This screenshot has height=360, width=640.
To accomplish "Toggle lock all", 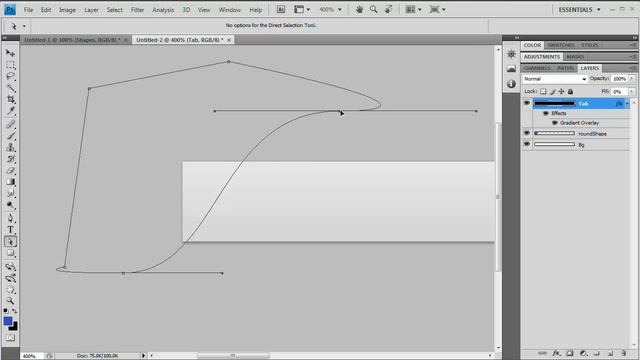I will (571, 91).
